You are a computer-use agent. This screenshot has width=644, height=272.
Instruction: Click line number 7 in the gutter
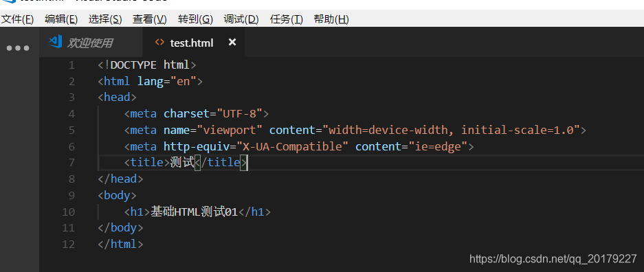click(72, 163)
